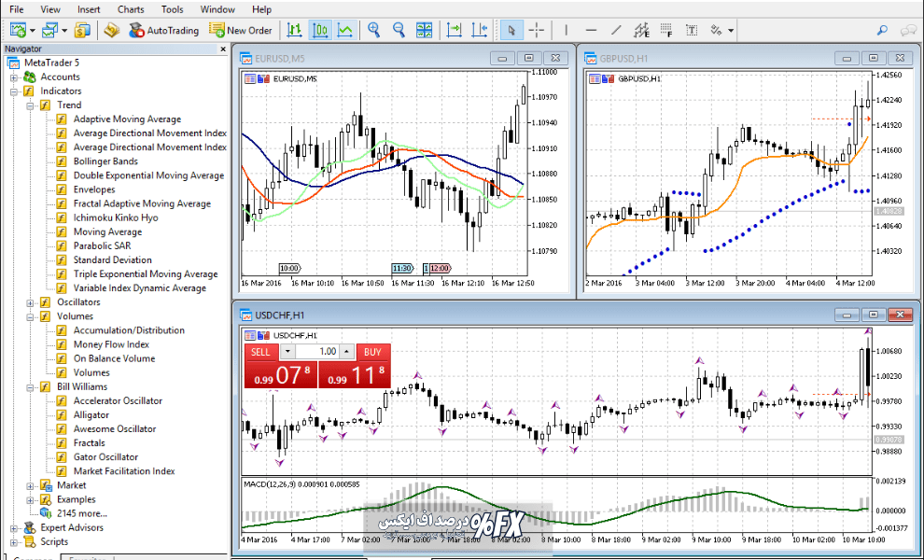
Task: Open the Help menu
Action: [x=261, y=9]
